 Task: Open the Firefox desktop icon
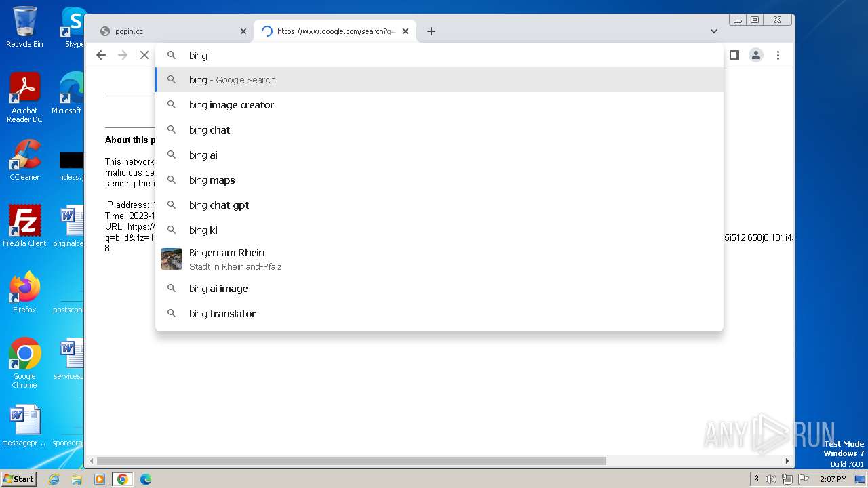(24, 293)
